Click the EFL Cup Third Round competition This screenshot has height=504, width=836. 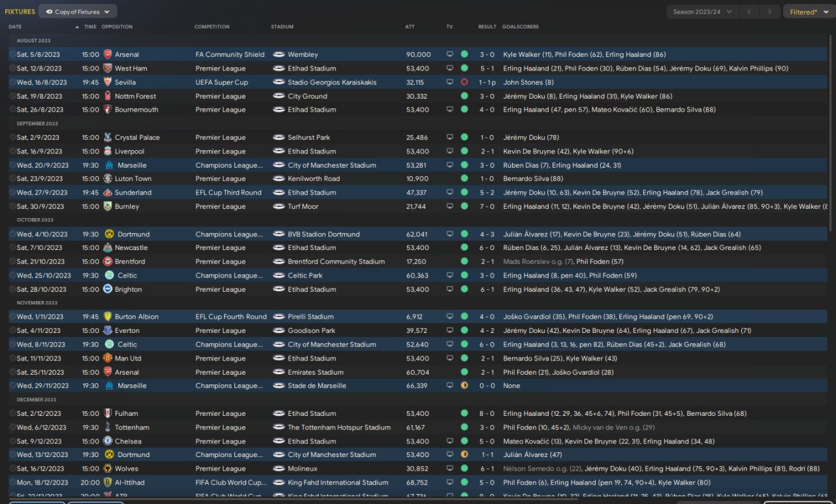[x=229, y=193]
